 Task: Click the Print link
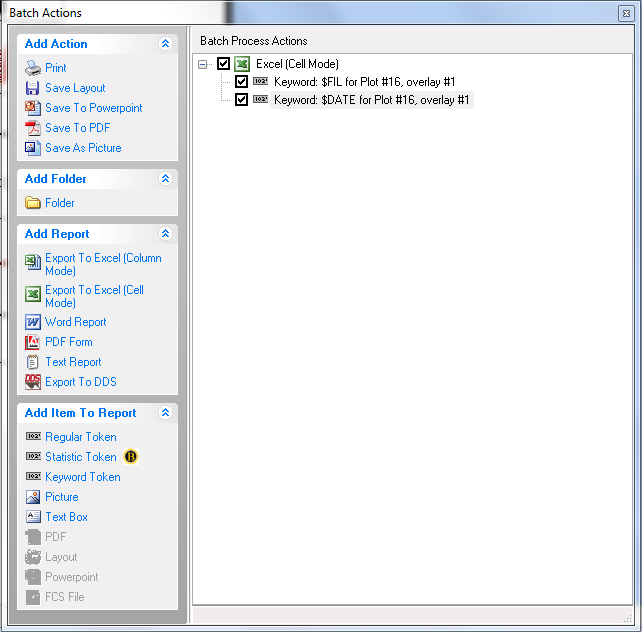tap(56, 68)
